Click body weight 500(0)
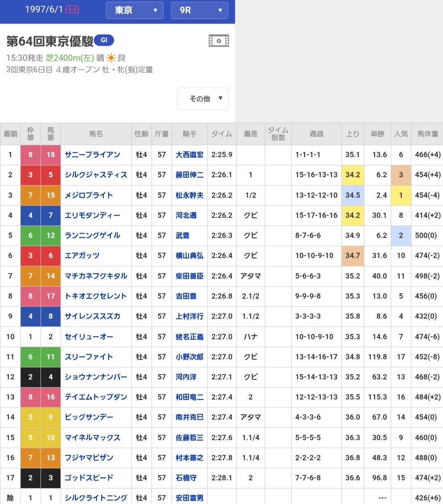This screenshot has width=443, height=504. click(x=426, y=235)
